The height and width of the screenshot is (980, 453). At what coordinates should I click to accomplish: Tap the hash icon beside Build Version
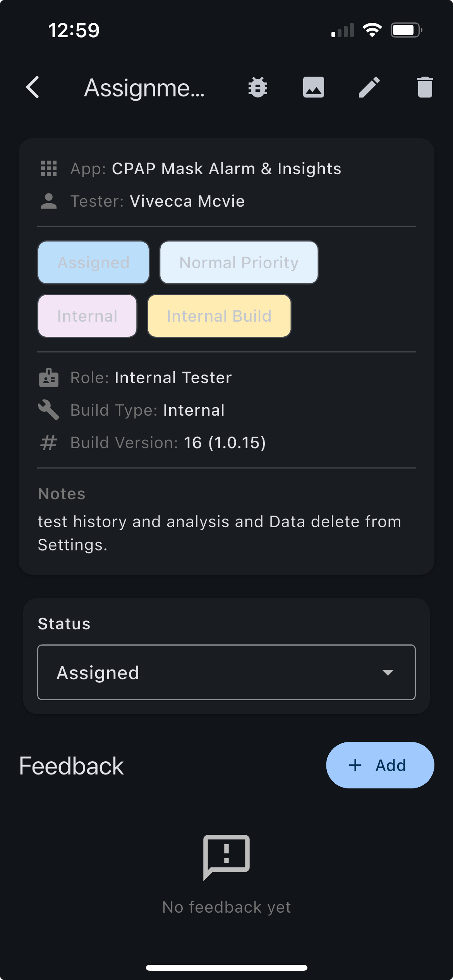pyautogui.click(x=48, y=442)
